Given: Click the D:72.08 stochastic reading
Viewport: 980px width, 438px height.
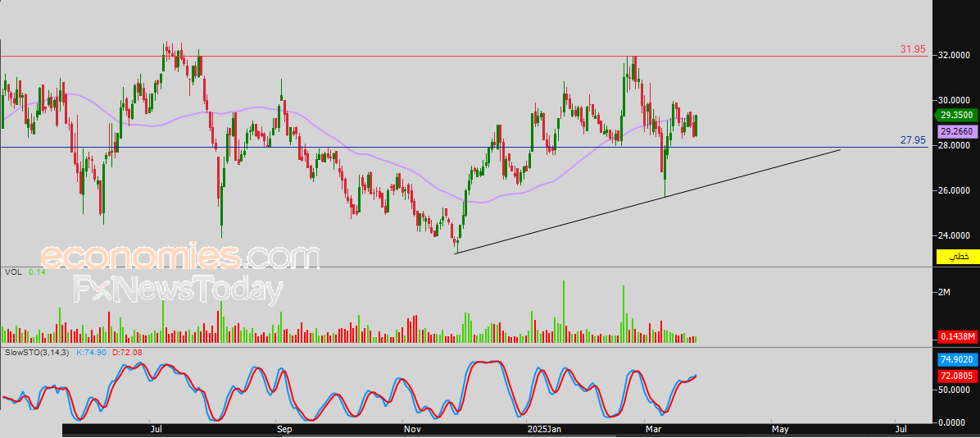Looking at the screenshot, I should tap(127, 353).
